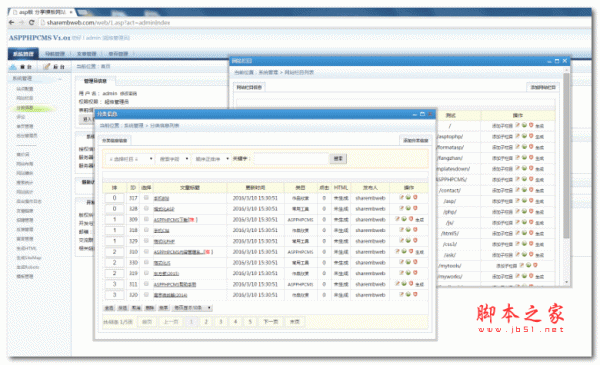Open the 系统管理 tab in the top navigation

pos(23,54)
